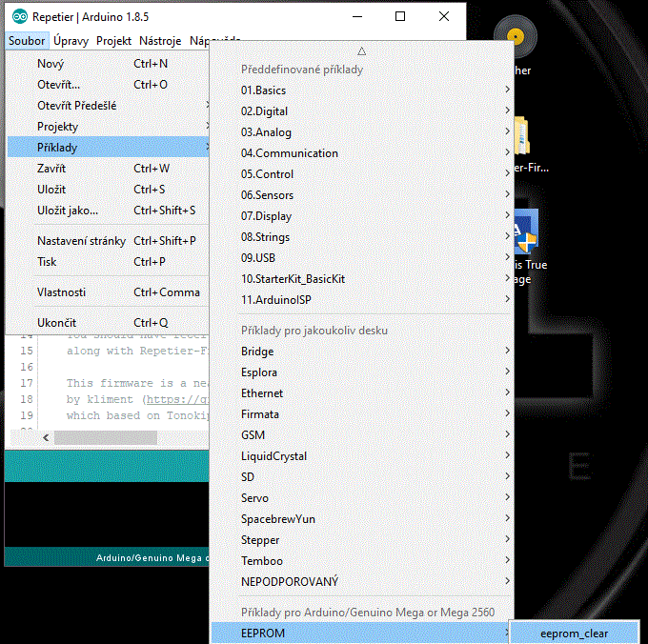Select the eeprom_clear example
This screenshot has width=648, height=644.
[573, 633]
